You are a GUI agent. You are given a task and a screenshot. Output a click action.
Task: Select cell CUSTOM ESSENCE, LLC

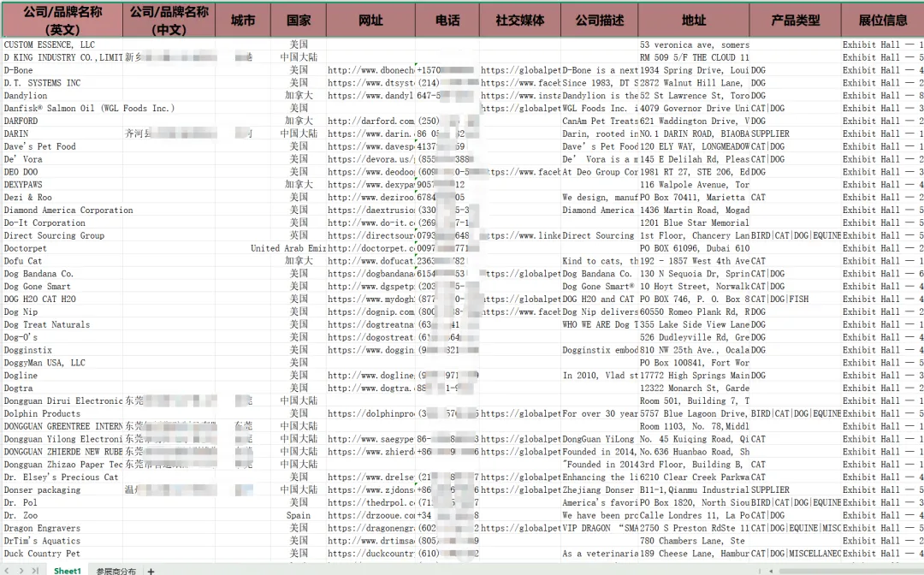62,44
